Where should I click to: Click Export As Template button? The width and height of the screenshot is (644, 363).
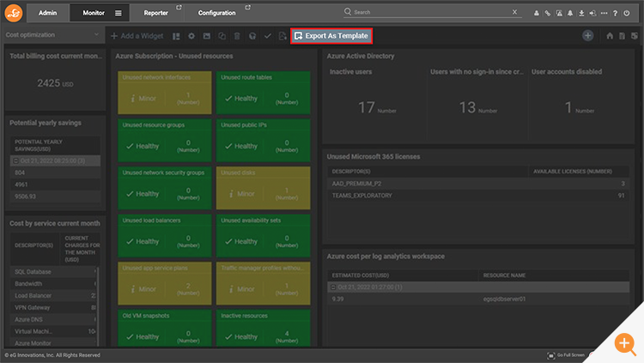(x=331, y=36)
